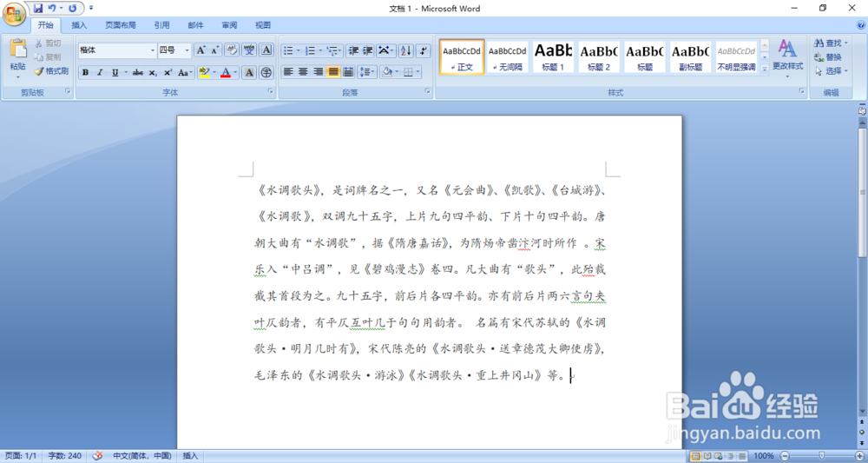Customize the quick access toolbar dropdown
Screen dimensions: 868x463
point(91,9)
